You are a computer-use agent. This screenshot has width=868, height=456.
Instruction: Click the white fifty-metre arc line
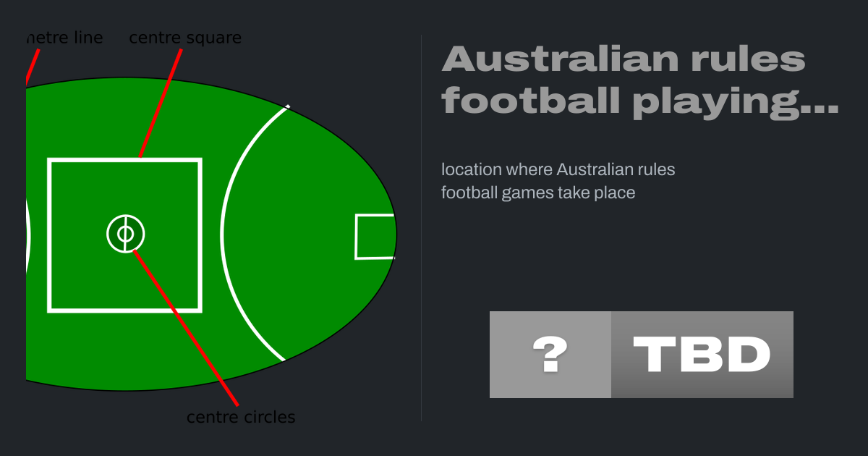pos(223,232)
